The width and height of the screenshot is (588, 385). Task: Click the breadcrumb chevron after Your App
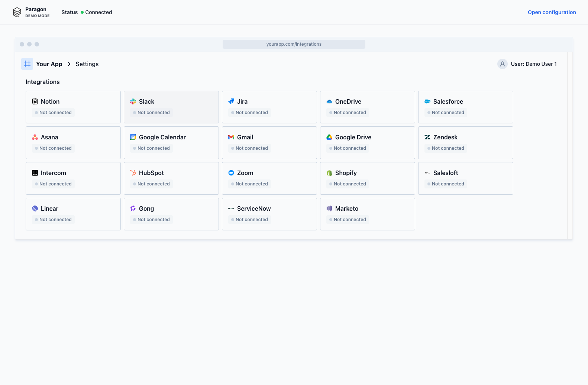(x=69, y=64)
